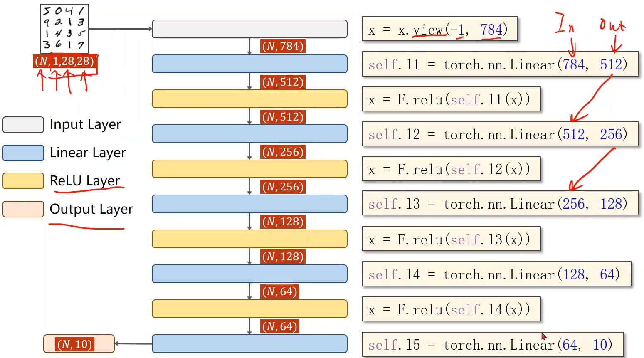Image resolution: width=644 pixels, height=358 pixels.
Task: Select the 'Linear Layer' legend text
Action: pyautogui.click(x=88, y=153)
